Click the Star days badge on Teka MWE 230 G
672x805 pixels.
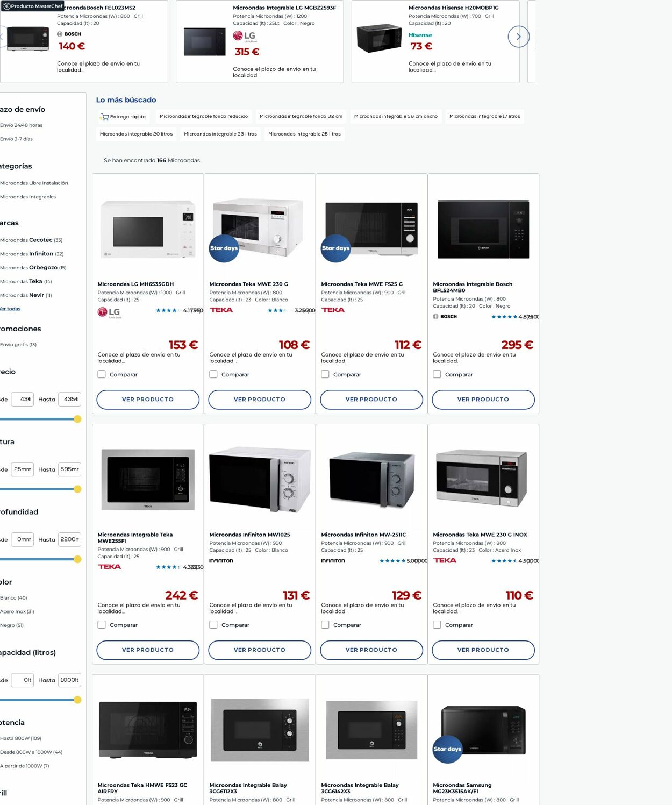(x=224, y=248)
